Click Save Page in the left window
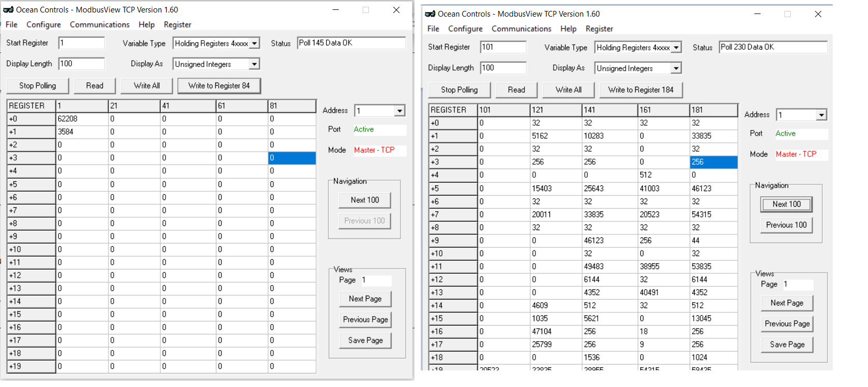Viewport: 868px width, 387px height. coord(365,340)
